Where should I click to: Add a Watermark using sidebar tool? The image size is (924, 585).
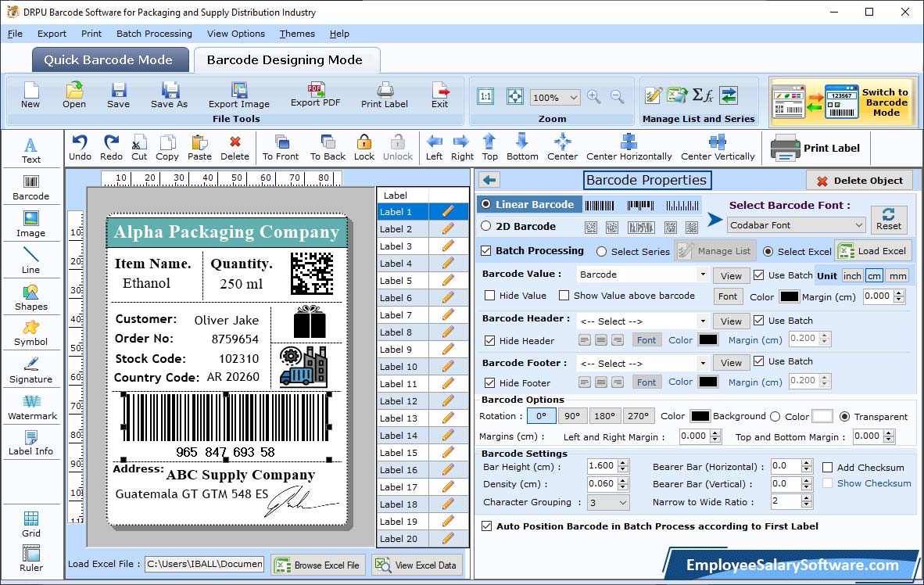click(32, 407)
